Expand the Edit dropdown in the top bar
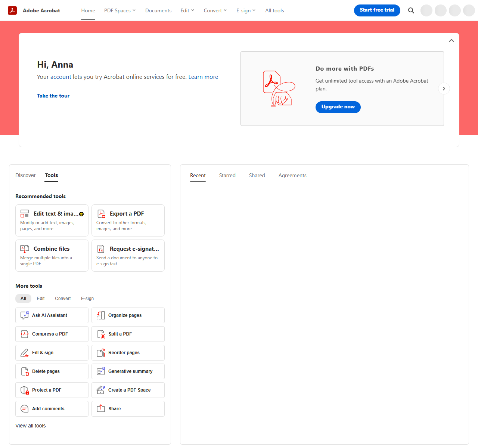The height and width of the screenshot is (448, 478). pos(187,10)
